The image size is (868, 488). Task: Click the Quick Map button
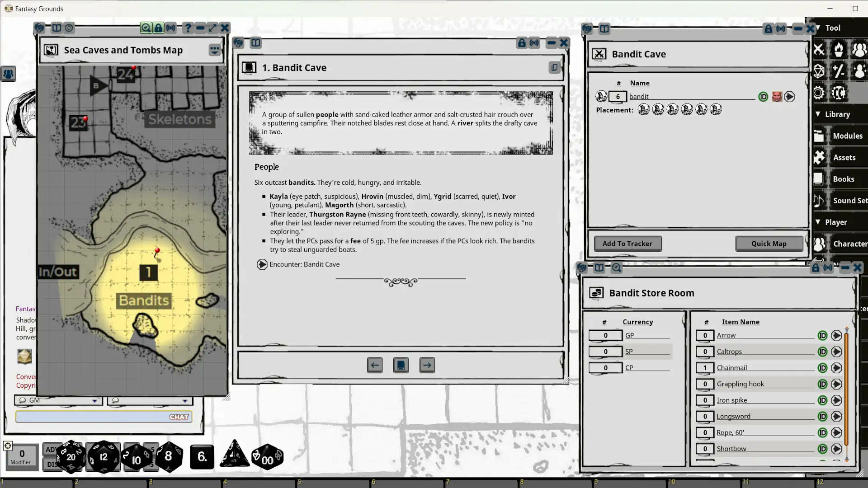(769, 244)
